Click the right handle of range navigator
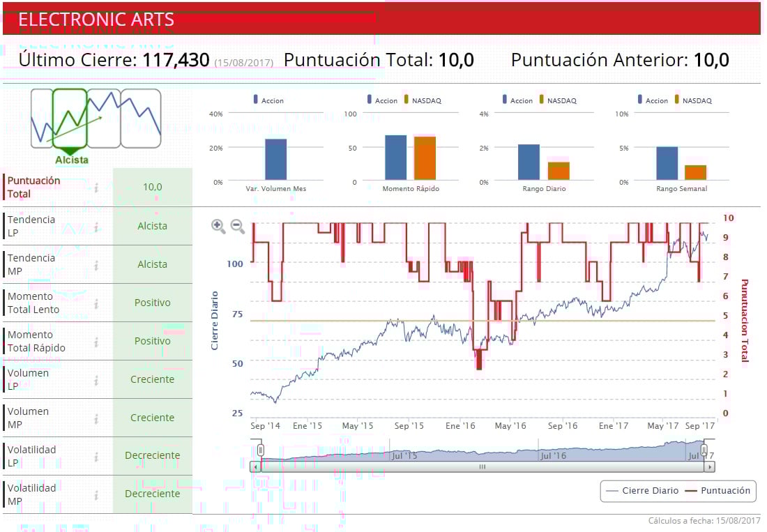 [x=704, y=450]
